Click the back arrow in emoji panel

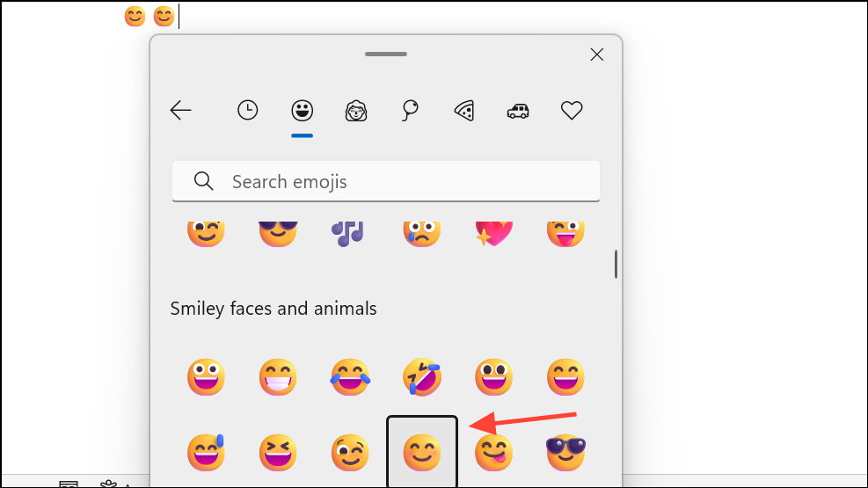(x=181, y=110)
